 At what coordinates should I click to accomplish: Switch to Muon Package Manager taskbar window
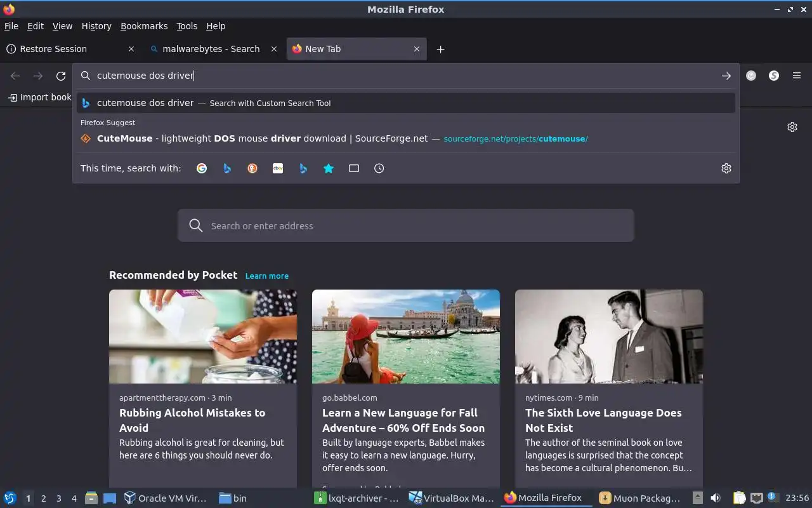[641, 498]
